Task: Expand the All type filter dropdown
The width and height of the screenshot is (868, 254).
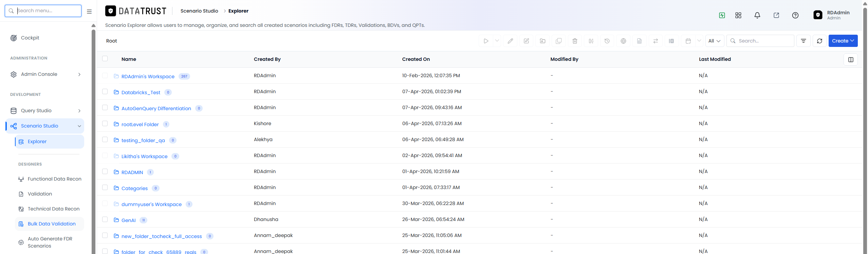Action: [715, 41]
